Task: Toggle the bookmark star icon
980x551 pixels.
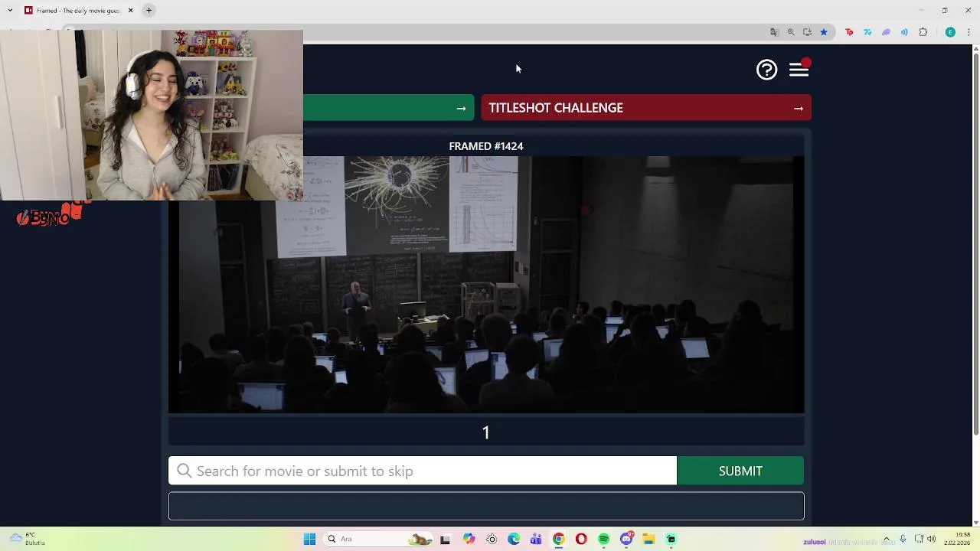Action: [x=824, y=32]
